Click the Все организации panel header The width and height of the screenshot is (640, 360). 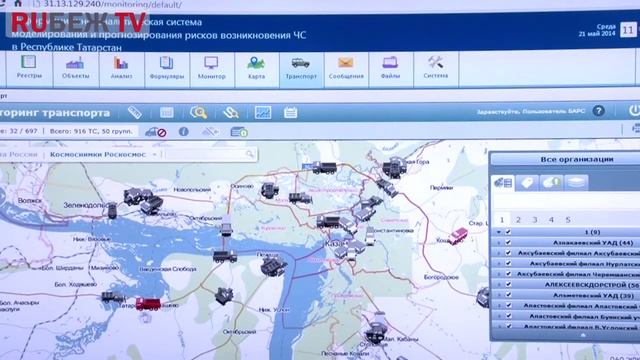[x=577, y=159]
